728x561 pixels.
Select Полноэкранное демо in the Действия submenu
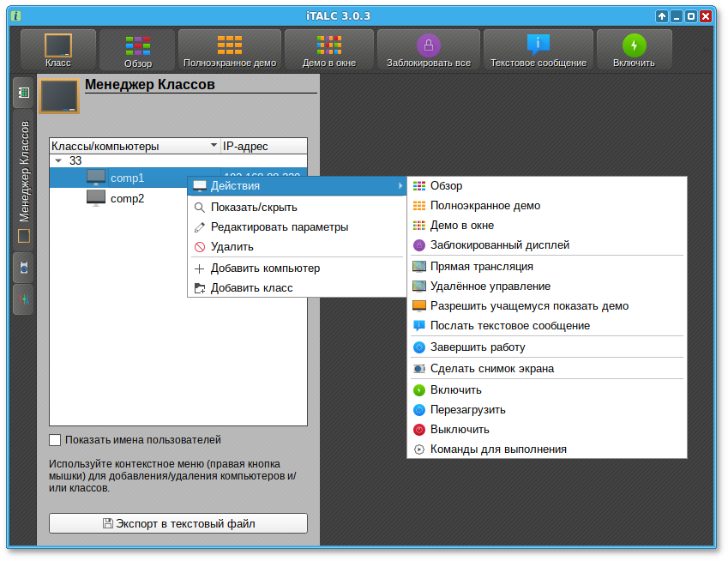pos(547,206)
